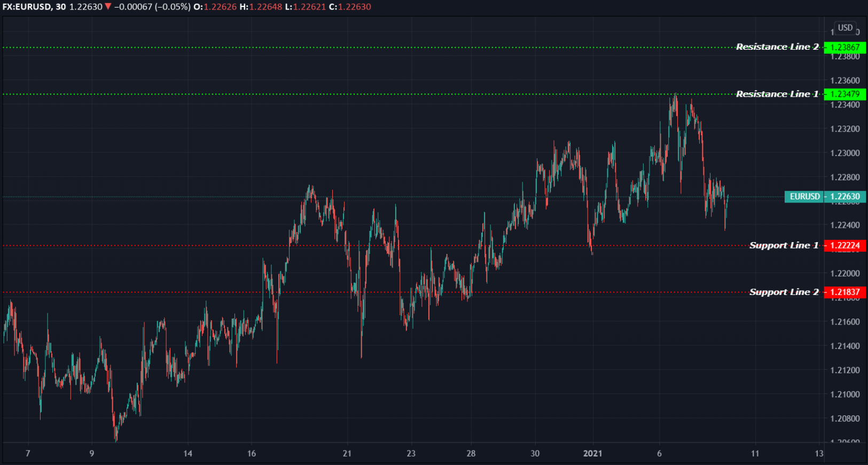Select the Support Line 1 label
The width and height of the screenshot is (868, 465).
point(784,245)
